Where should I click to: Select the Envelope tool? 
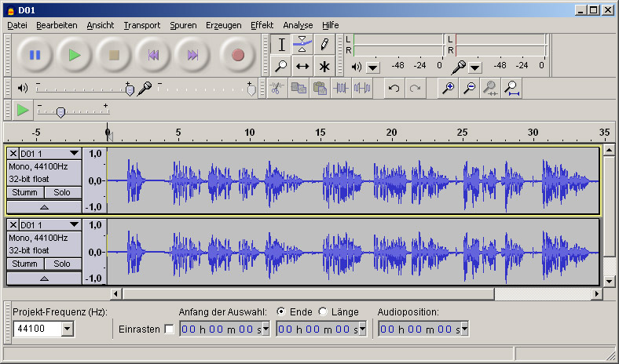point(302,44)
